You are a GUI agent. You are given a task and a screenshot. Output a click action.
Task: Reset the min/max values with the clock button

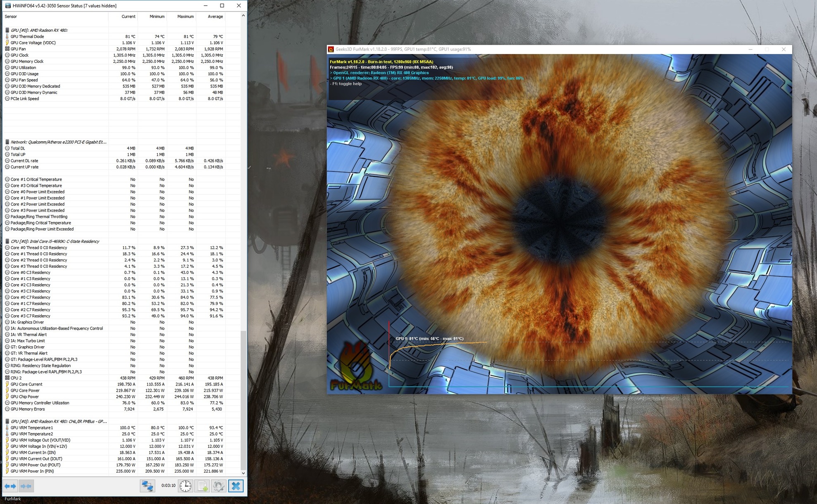[x=186, y=486]
